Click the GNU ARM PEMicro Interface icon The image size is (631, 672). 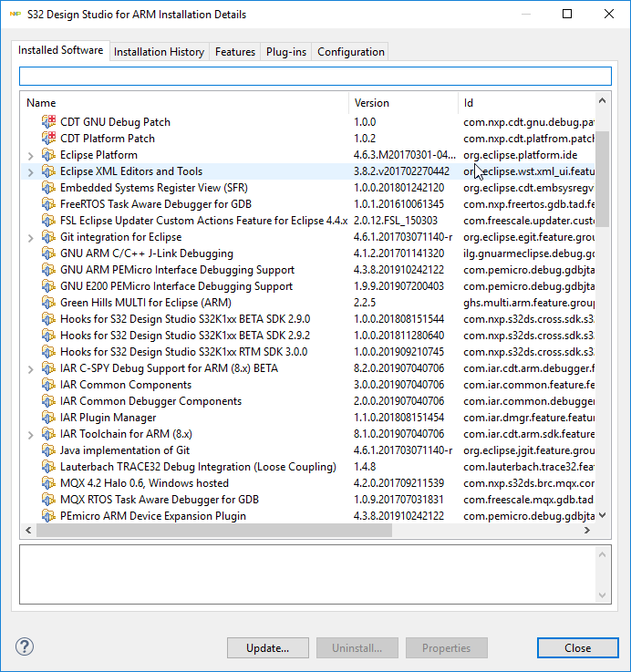(x=48, y=270)
